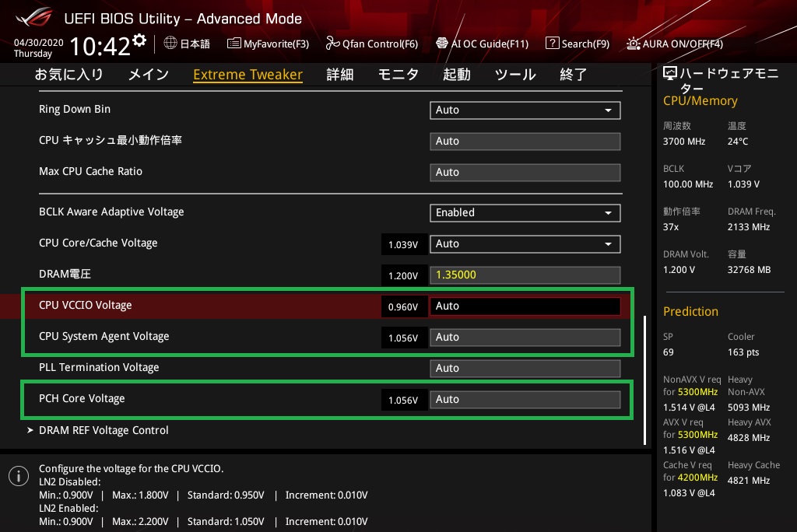Click the settings gear icon beside the clock
Screen dimensions: 797x532
(x=139, y=40)
